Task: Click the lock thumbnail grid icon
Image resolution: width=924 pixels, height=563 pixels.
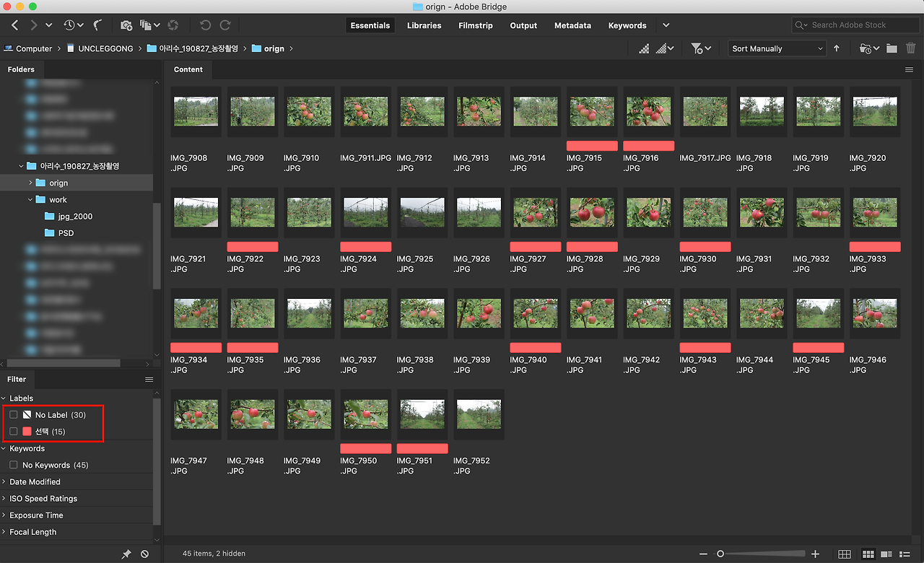Action: point(845,554)
